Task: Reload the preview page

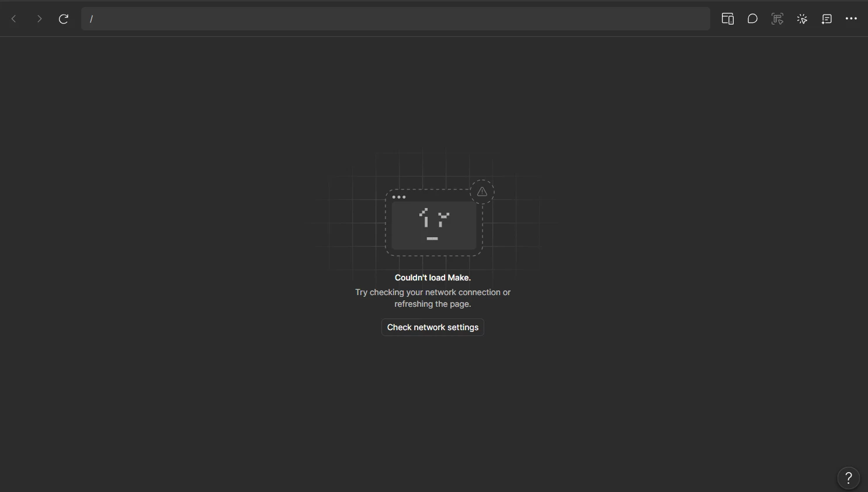Action: pos(64,19)
